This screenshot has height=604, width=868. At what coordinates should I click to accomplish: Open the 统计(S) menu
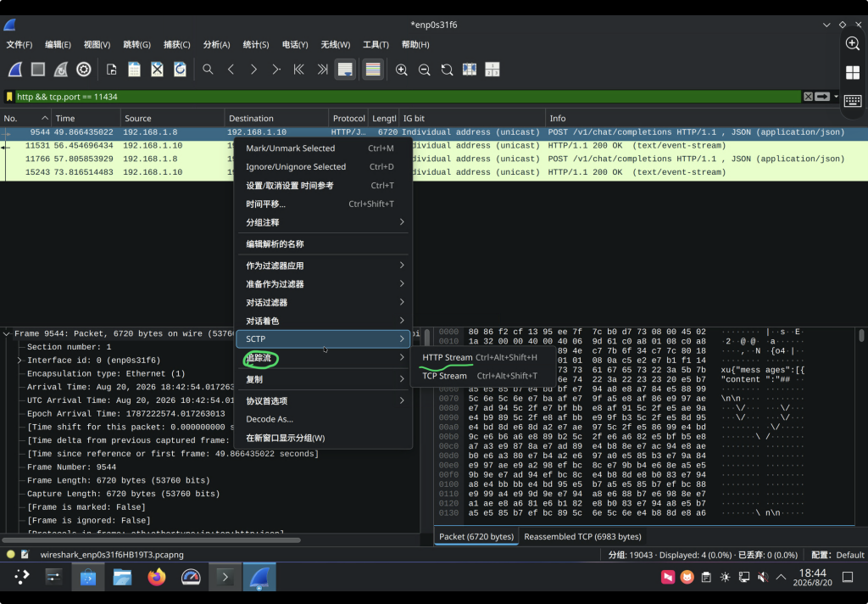click(256, 44)
